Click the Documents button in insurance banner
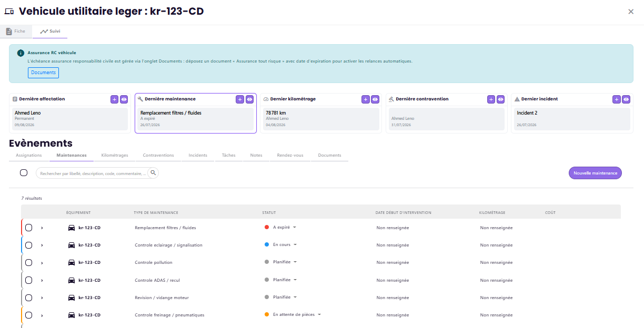This screenshot has height=328, width=644. click(44, 73)
